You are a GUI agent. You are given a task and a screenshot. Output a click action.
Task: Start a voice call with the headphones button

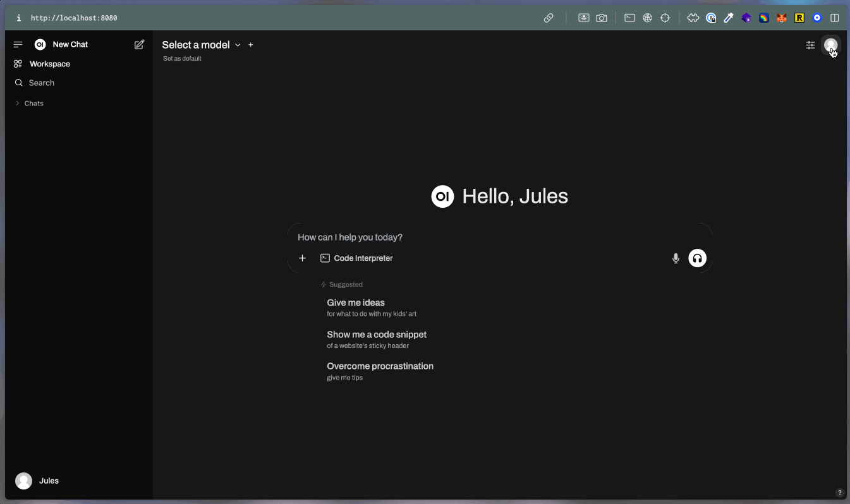click(x=697, y=258)
